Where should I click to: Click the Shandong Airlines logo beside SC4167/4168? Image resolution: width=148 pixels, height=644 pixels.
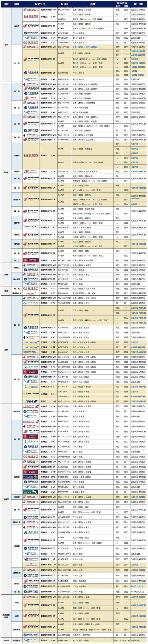31,337
